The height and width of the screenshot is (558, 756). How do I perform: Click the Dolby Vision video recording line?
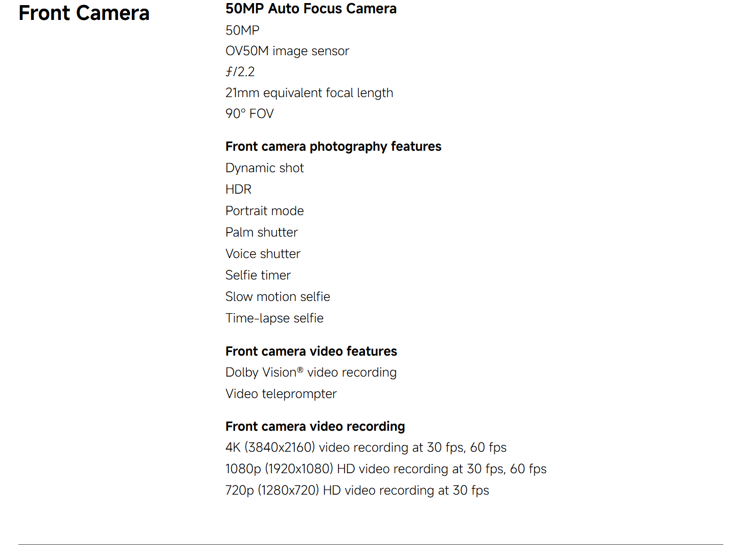click(x=311, y=373)
